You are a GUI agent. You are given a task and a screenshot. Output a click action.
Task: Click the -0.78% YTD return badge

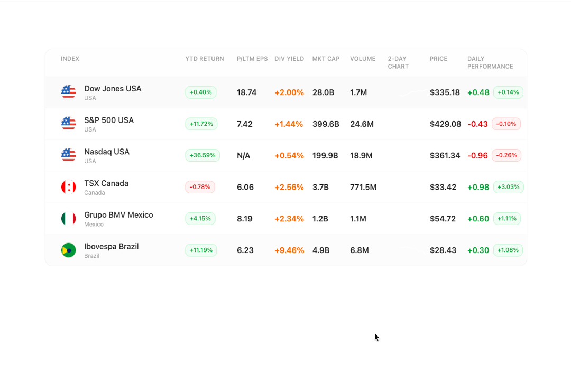200,187
